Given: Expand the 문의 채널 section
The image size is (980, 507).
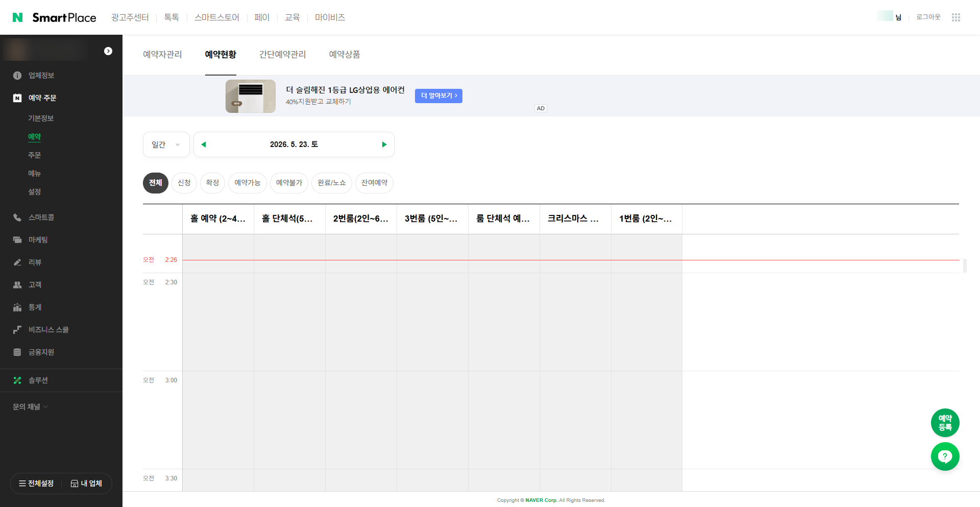Looking at the screenshot, I should point(30,407).
